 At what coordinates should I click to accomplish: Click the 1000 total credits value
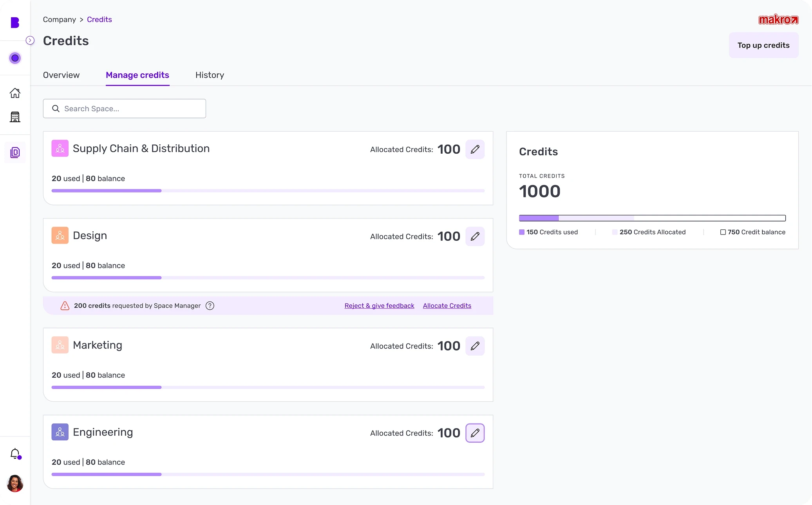(539, 191)
